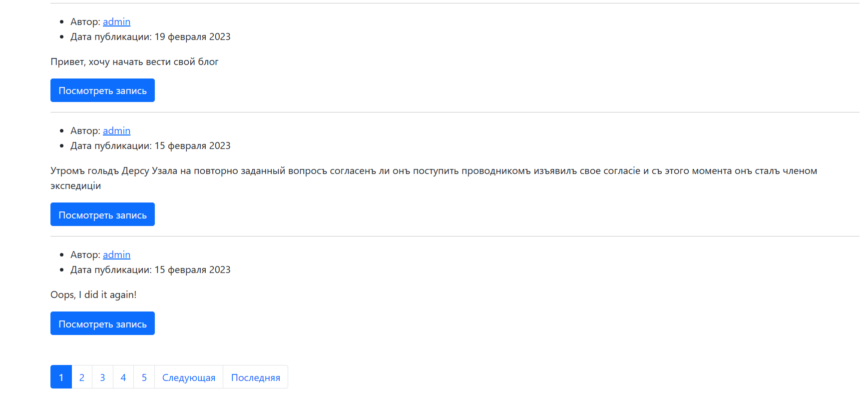The width and height of the screenshot is (868, 395).
Task: Go to page 2 in pagination
Action: (x=82, y=377)
